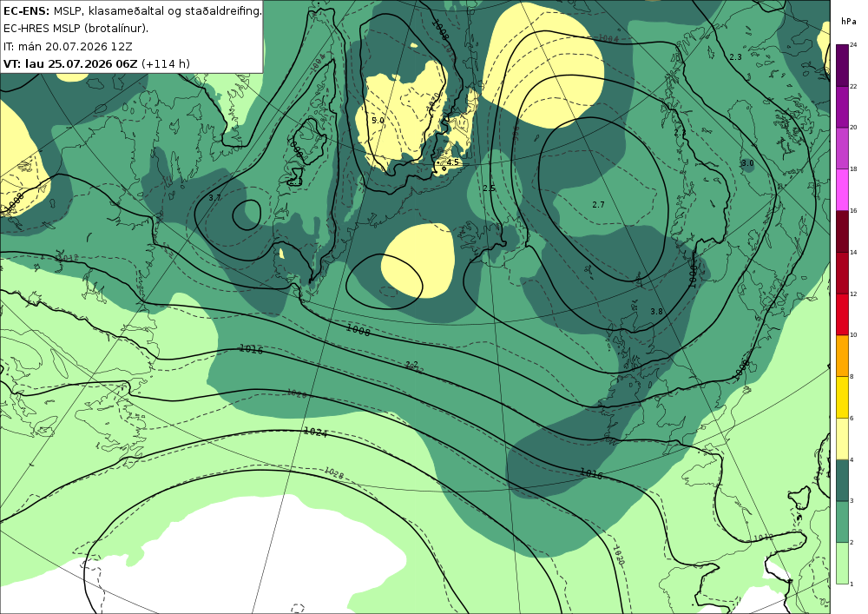Click the '(+114 h)' forecast offset text
This screenshot has height=614, width=868.
[166, 63]
